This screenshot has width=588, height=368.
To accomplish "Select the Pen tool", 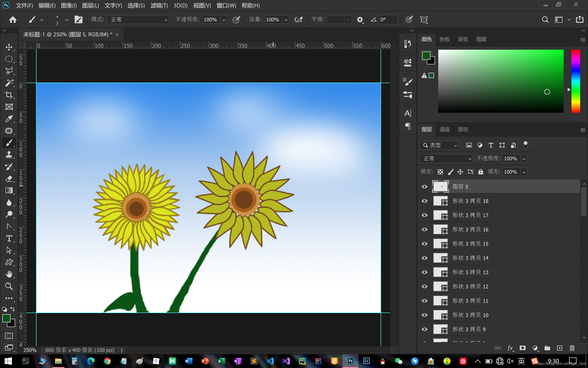I will [9, 226].
